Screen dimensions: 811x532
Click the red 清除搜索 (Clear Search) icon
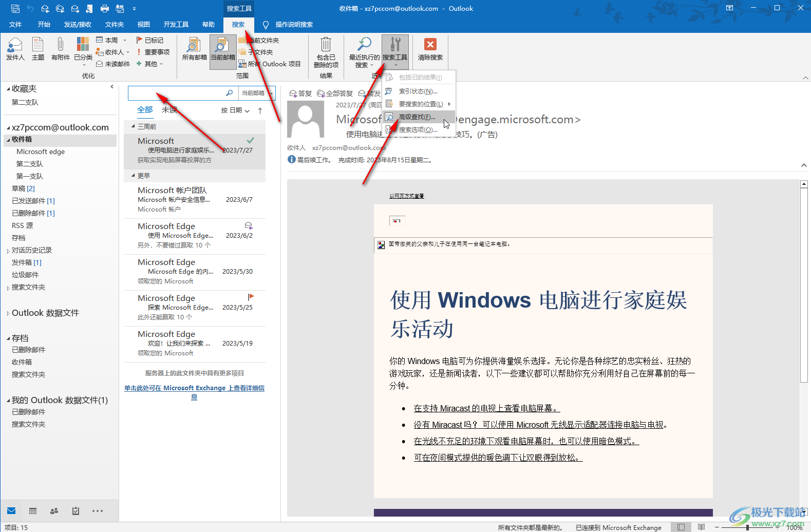click(430, 49)
